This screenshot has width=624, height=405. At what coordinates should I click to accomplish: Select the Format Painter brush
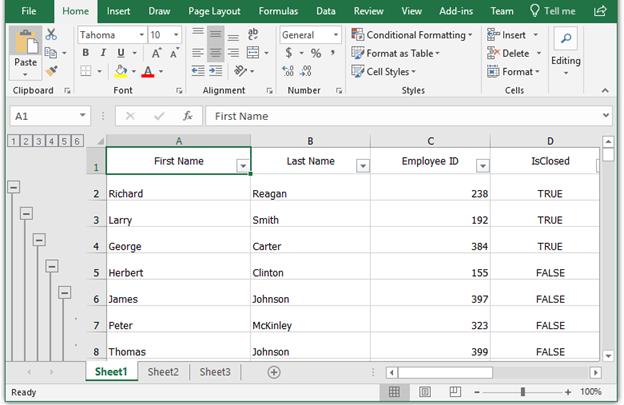click(x=51, y=71)
